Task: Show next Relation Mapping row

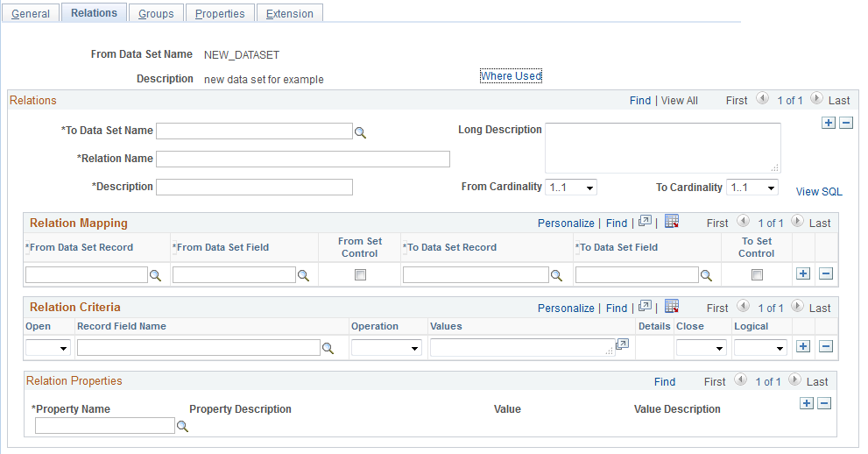Action: point(796,222)
